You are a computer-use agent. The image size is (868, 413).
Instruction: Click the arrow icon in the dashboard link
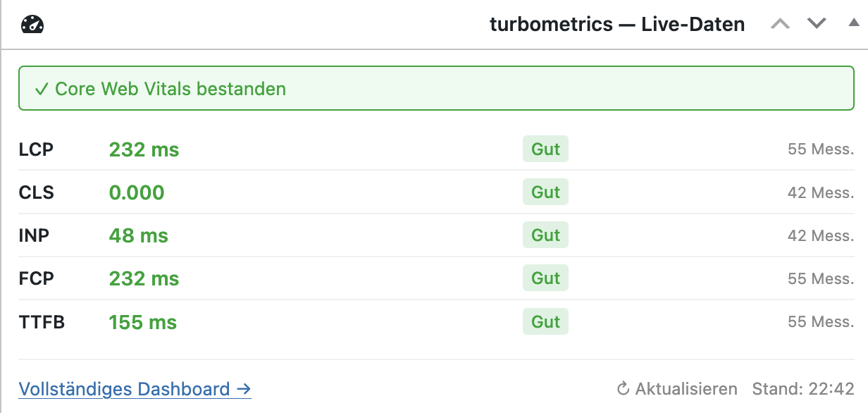pyautogui.click(x=244, y=388)
